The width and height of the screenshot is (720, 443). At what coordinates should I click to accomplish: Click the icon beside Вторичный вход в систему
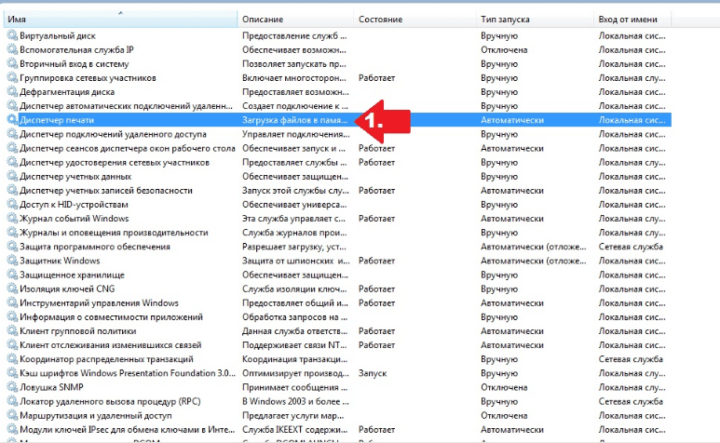tap(12, 63)
